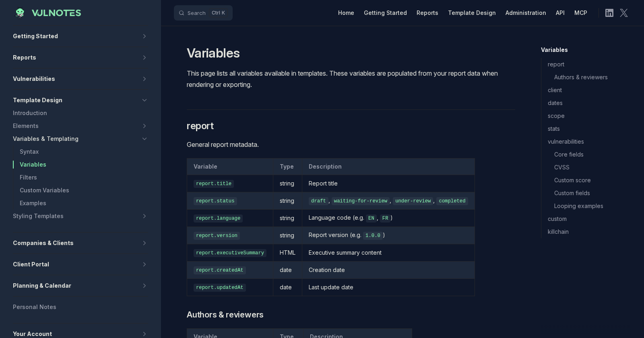The width and height of the screenshot is (644, 338).
Task: Click the report.status variable code
Action: pyautogui.click(x=215, y=201)
